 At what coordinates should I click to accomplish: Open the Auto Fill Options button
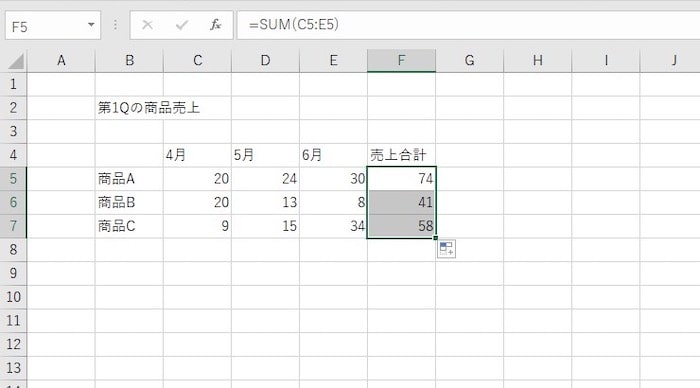(446, 249)
